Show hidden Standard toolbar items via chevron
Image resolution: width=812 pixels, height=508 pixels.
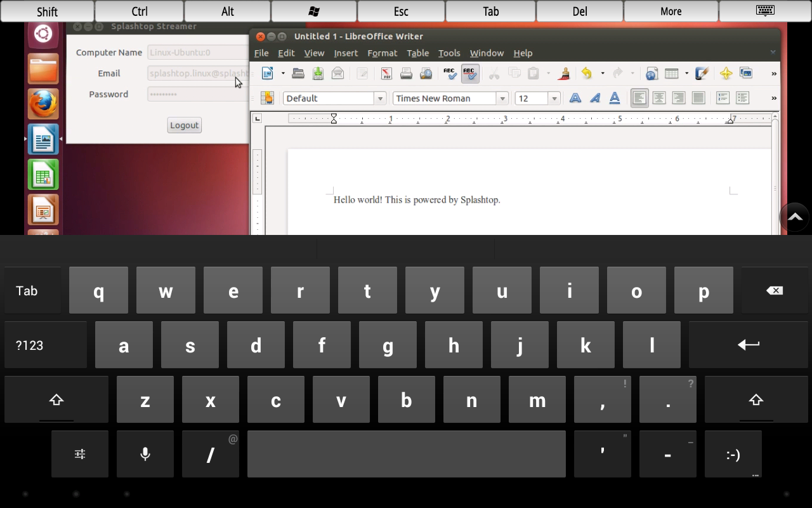tap(774, 74)
